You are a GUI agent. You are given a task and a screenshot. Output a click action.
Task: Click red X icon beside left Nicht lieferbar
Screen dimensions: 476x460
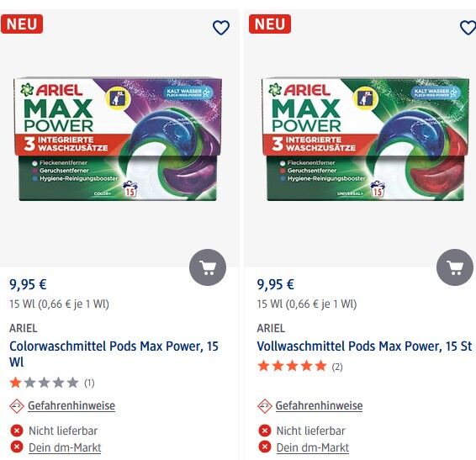tap(17, 431)
